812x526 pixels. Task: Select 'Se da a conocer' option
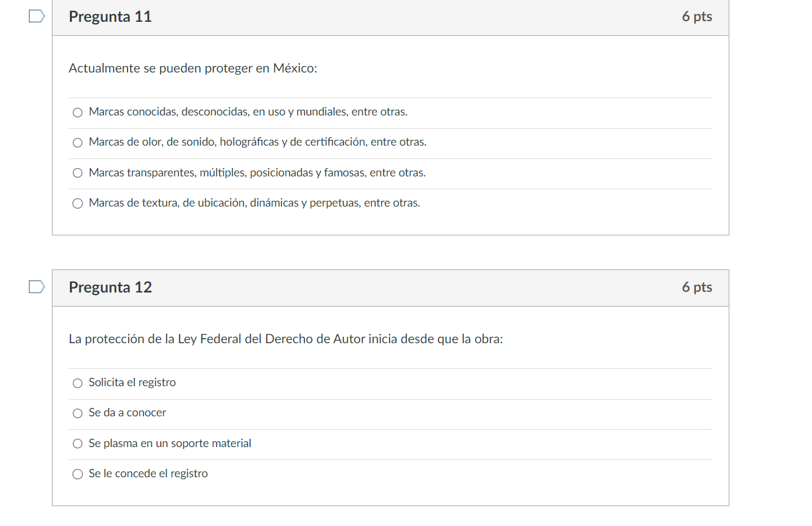point(78,413)
